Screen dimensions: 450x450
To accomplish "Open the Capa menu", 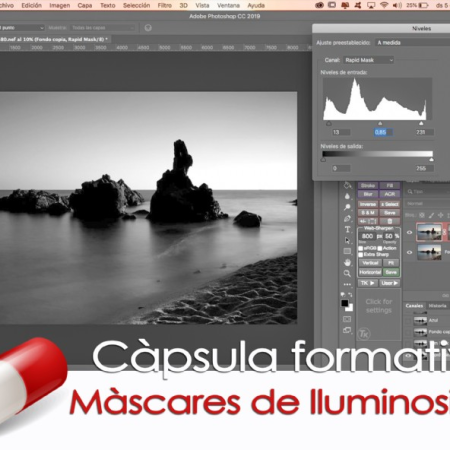I will (85, 5).
